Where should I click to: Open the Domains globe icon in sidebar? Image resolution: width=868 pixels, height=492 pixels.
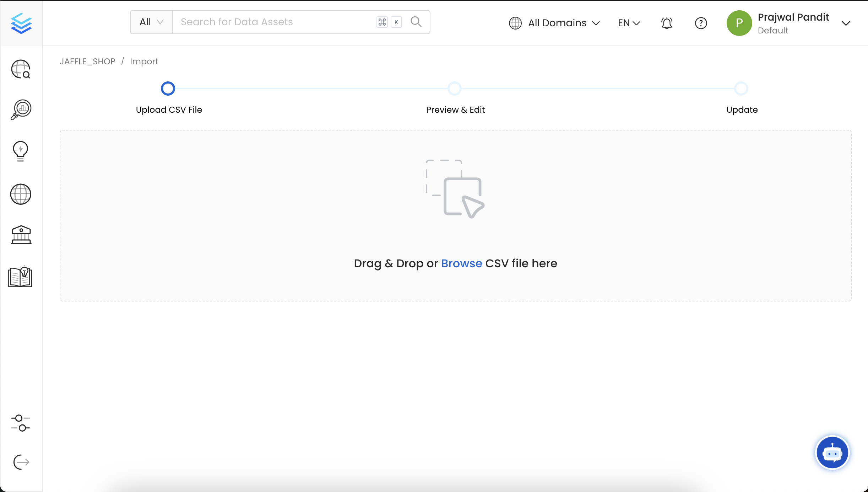[x=20, y=194]
